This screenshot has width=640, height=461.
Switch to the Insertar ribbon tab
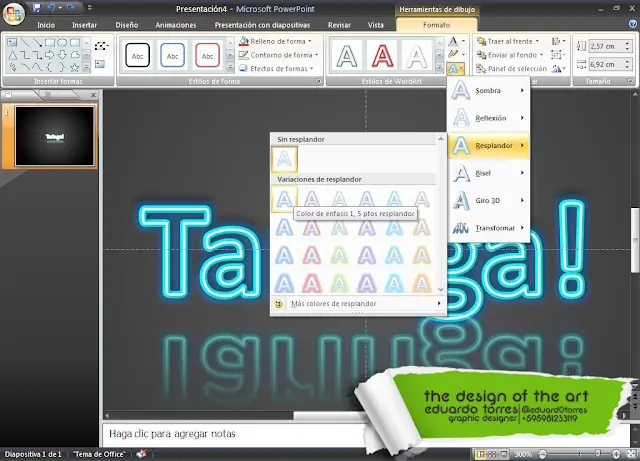click(85, 24)
